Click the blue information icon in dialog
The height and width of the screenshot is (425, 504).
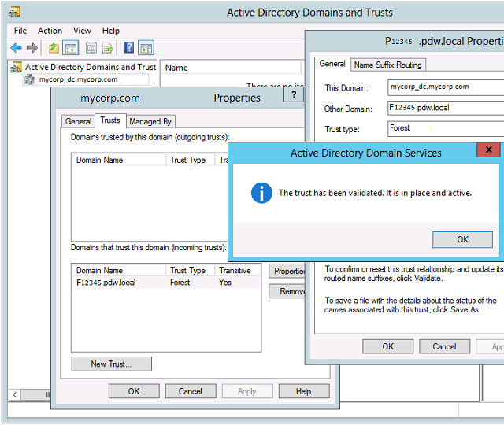[261, 193]
